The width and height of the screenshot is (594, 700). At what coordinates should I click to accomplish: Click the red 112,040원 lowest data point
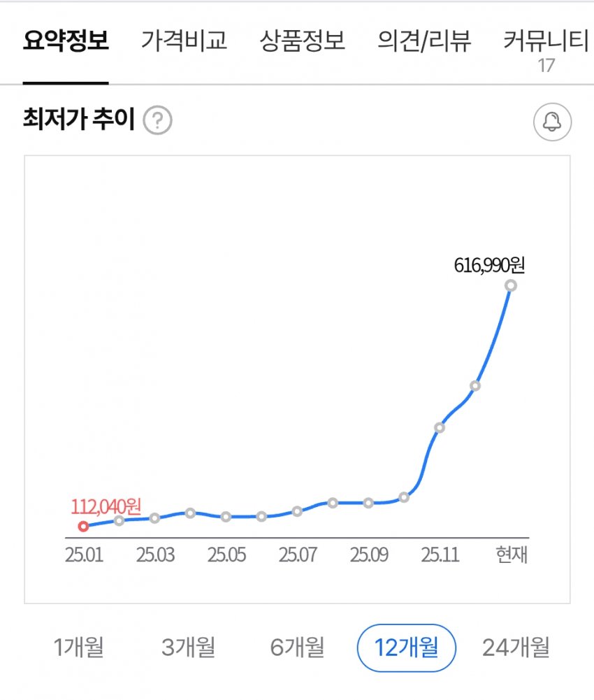point(84,527)
